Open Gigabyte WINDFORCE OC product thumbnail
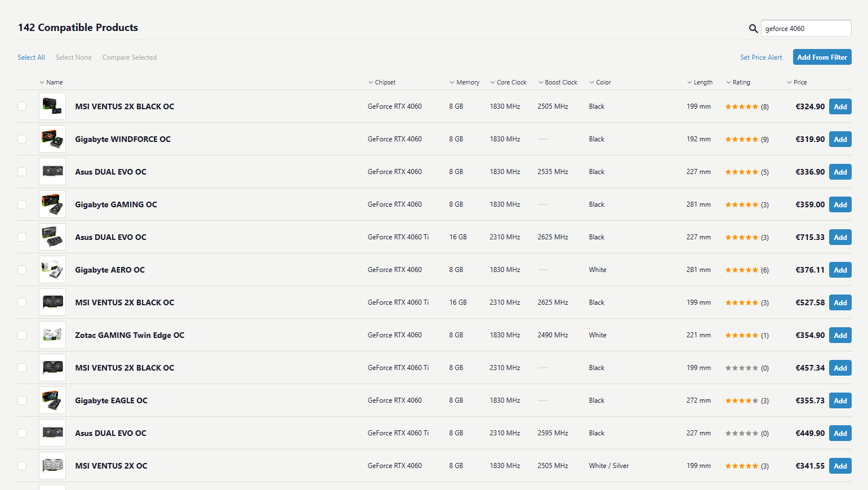Screen dimensions: 868x490 point(52,139)
